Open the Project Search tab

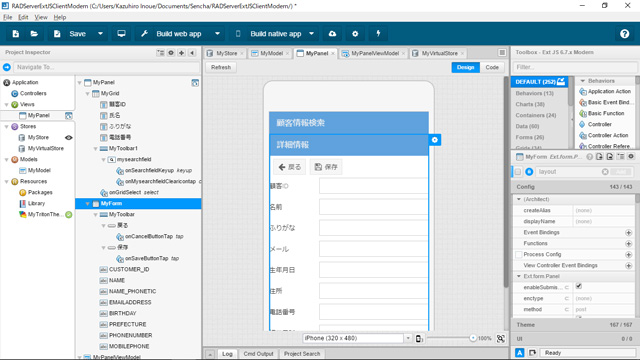click(302, 354)
